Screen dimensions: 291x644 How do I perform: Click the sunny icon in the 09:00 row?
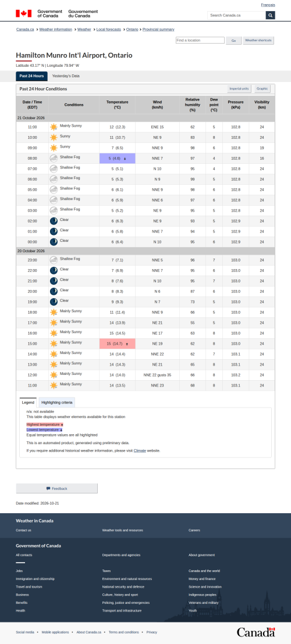tap(54, 148)
